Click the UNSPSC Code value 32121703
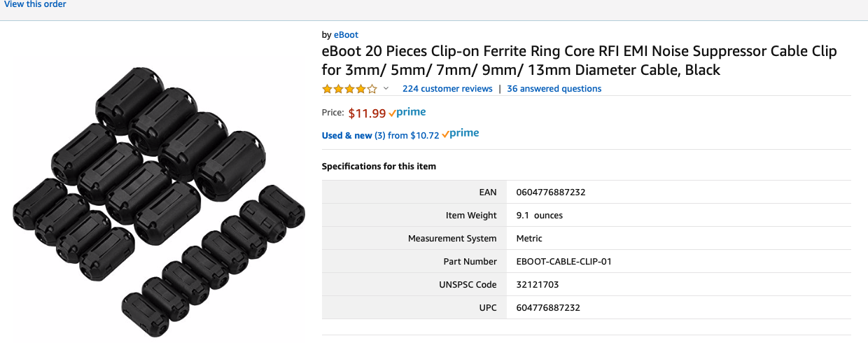Screen dimensions: 868x343 coord(537,285)
